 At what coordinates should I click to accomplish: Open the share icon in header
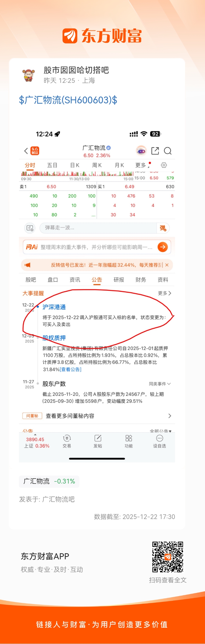(155, 151)
